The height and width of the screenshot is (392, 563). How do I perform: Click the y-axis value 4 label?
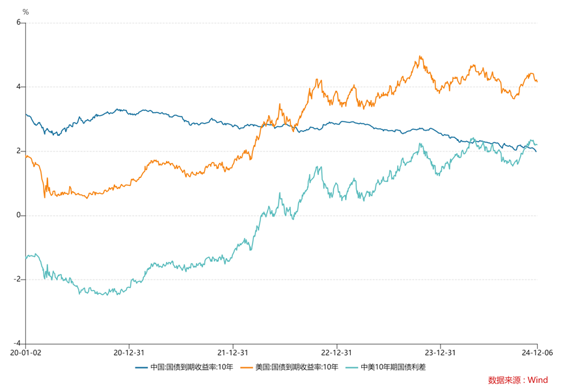pyautogui.click(x=18, y=87)
